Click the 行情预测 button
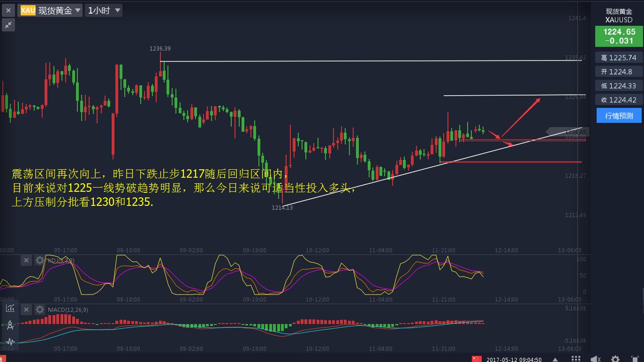Screen dimensions: 644x362 tap(619, 115)
